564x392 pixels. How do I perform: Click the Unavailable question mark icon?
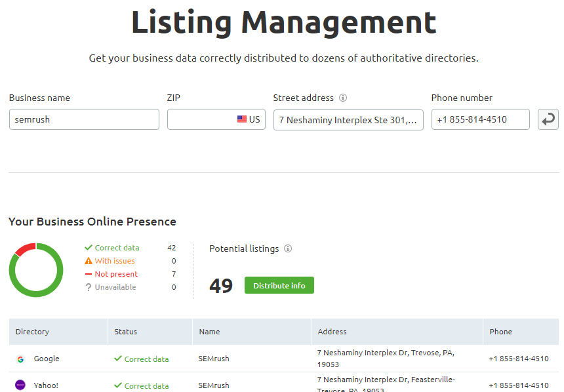pyautogui.click(x=89, y=287)
